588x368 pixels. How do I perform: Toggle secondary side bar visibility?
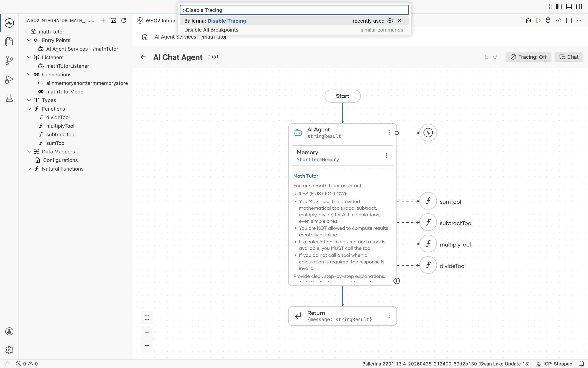pos(579,7)
